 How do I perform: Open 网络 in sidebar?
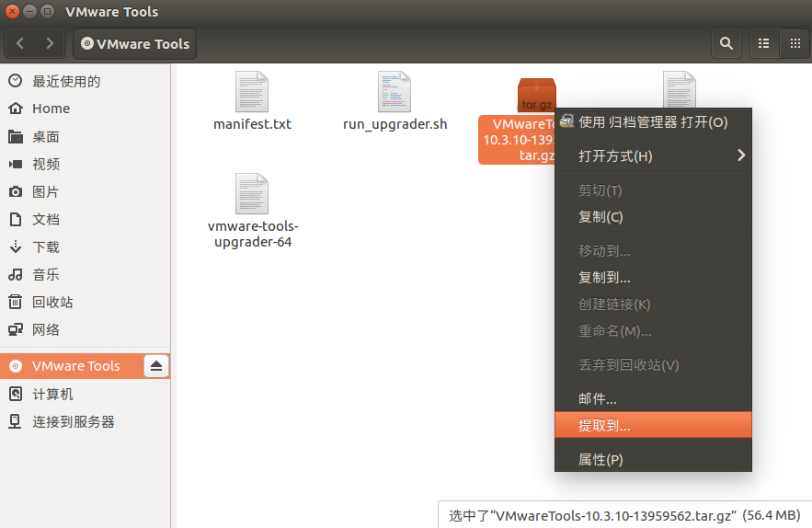(x=86, y=329)
